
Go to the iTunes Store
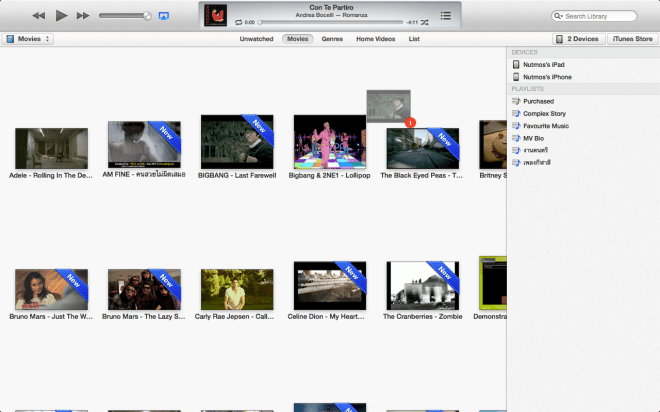(630, 39)
